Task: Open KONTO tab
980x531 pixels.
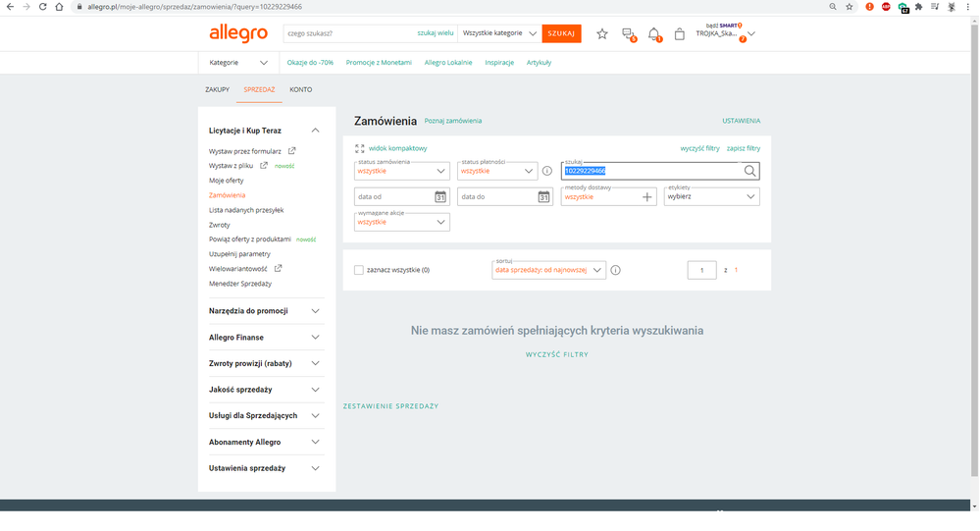Action: pos(300,89)
